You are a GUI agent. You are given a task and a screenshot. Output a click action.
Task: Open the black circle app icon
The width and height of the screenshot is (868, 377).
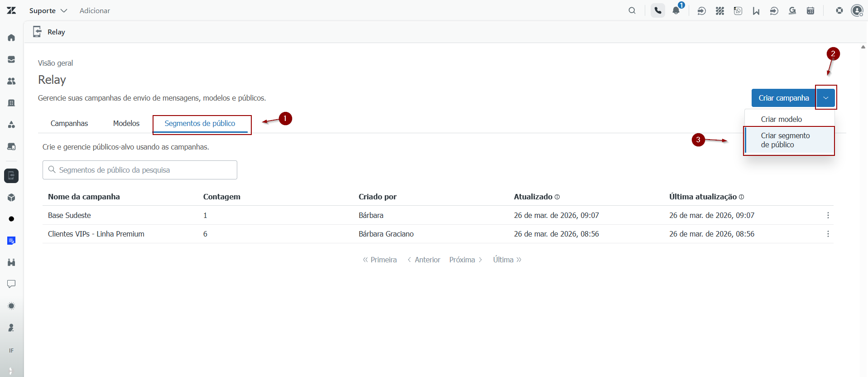[x=11, y=219]
